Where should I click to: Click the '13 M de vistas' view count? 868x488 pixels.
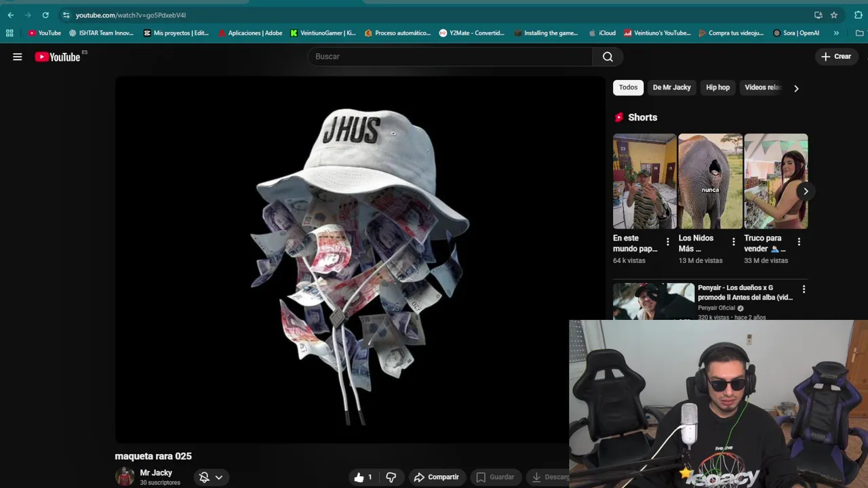pyautogui.click(x=701, y=260)
